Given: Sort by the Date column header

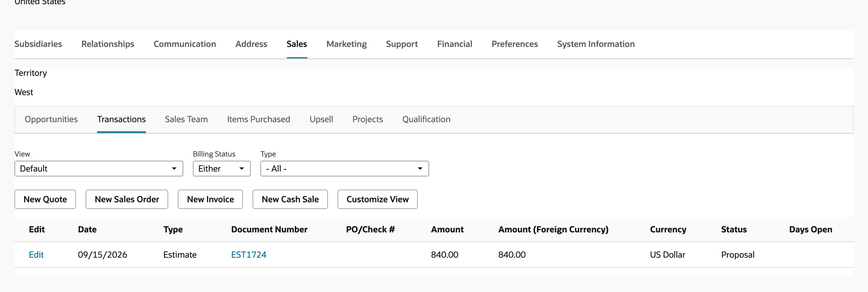Looking at the screenshot, I should click(x=87, y=229).
